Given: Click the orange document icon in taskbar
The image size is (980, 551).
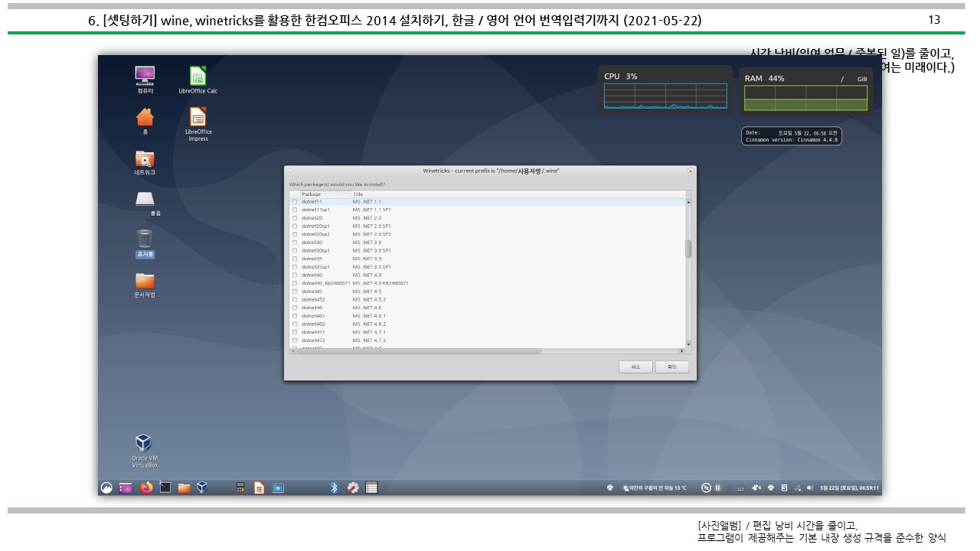Looking at the screenshot, I should click(x=259, y=487).
